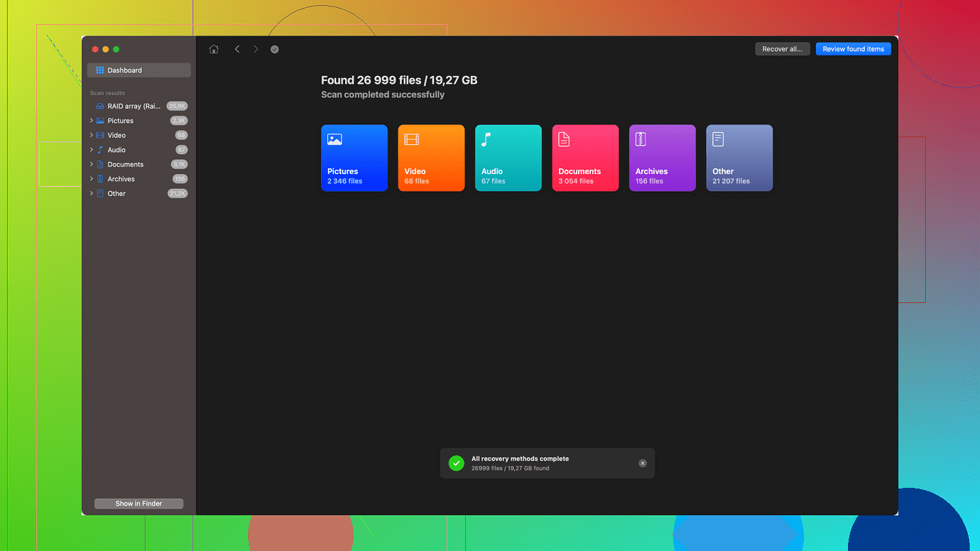Screen dimensions: 980x551
Task: Open the purple Archives category tile
Action: [x=662, y=158]
